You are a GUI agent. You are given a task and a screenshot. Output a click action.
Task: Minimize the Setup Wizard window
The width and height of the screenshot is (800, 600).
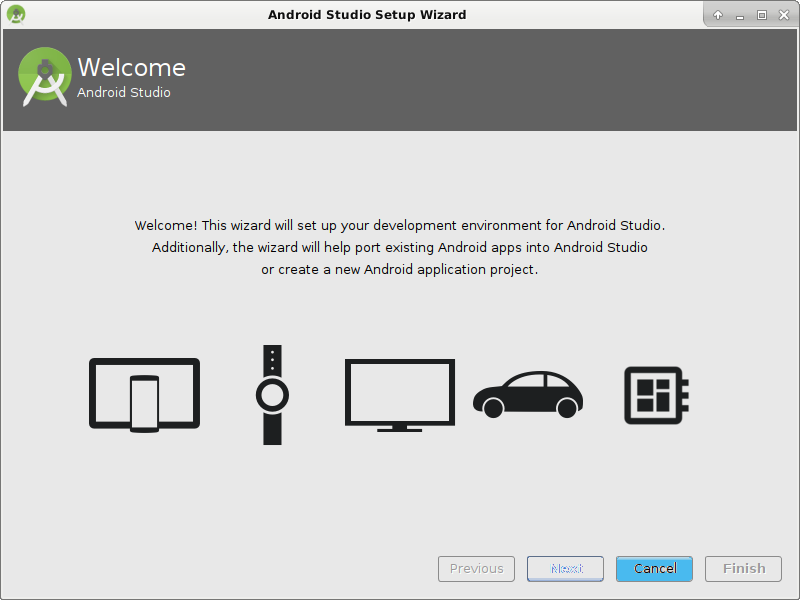[739, 14]
